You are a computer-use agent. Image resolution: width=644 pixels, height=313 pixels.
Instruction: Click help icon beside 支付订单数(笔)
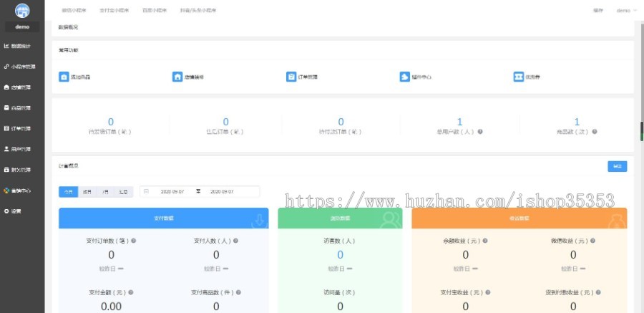pyautogui.click(x=133, y=241)
